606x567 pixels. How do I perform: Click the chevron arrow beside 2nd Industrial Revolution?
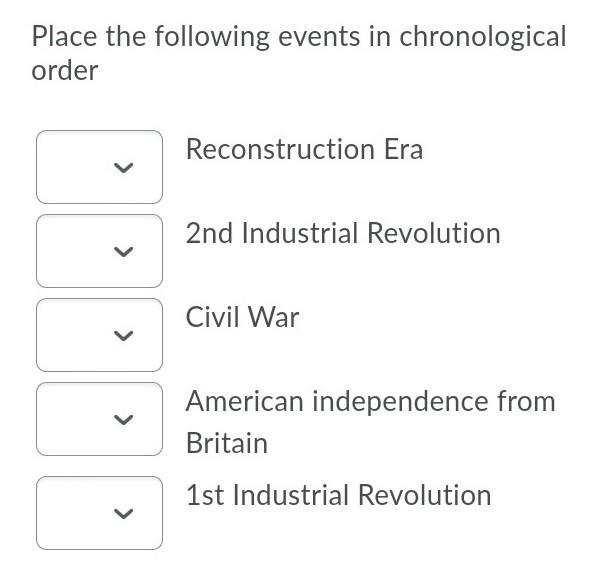point(123,252)
